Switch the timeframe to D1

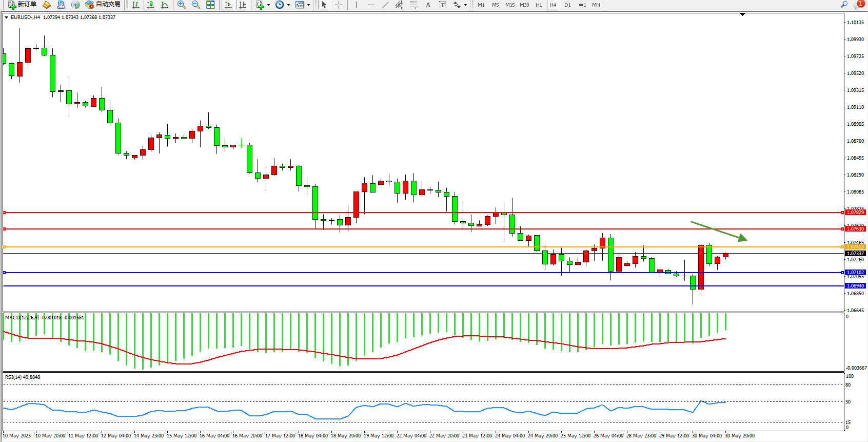pyautogui.click(x=567, y=5)
